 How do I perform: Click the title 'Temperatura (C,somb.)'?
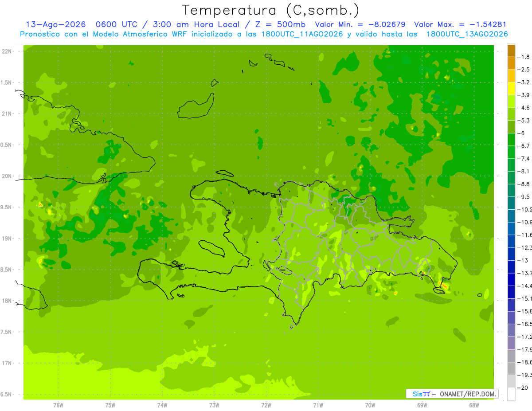coord(271,10)
